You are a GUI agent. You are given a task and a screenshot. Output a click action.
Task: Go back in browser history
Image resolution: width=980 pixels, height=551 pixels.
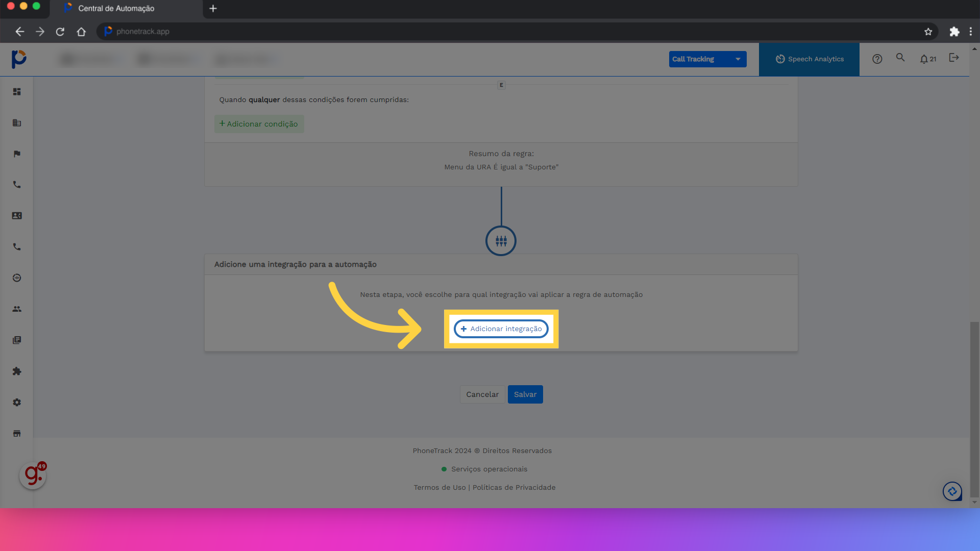19,32
